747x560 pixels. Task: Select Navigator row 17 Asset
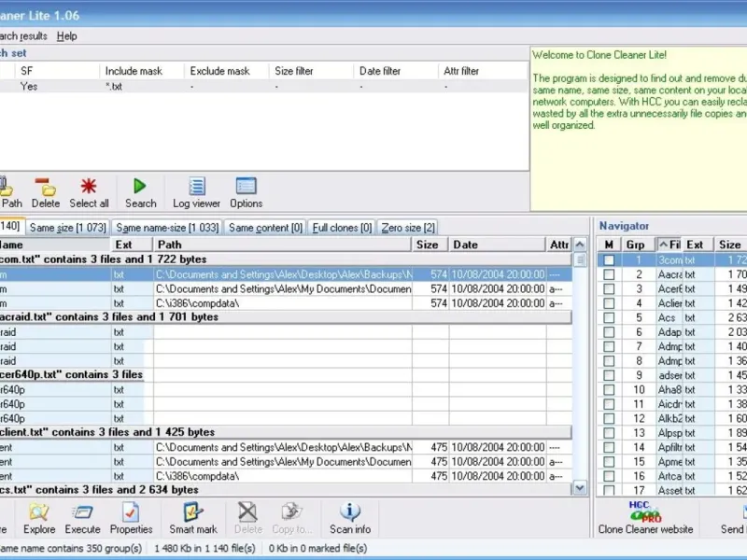pos(671,490)
